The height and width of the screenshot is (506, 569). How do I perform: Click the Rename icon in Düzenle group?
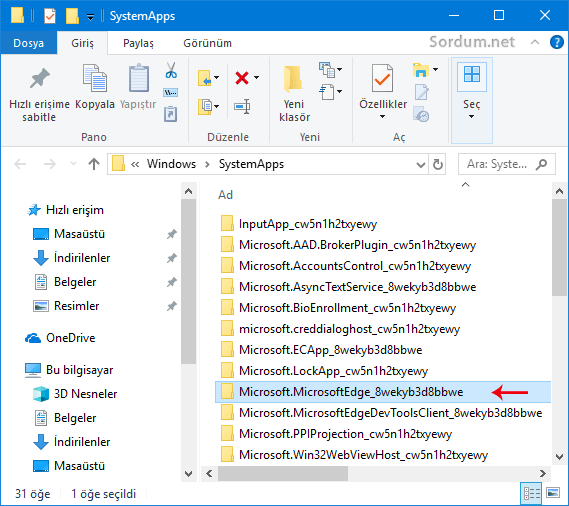[242, 106]
